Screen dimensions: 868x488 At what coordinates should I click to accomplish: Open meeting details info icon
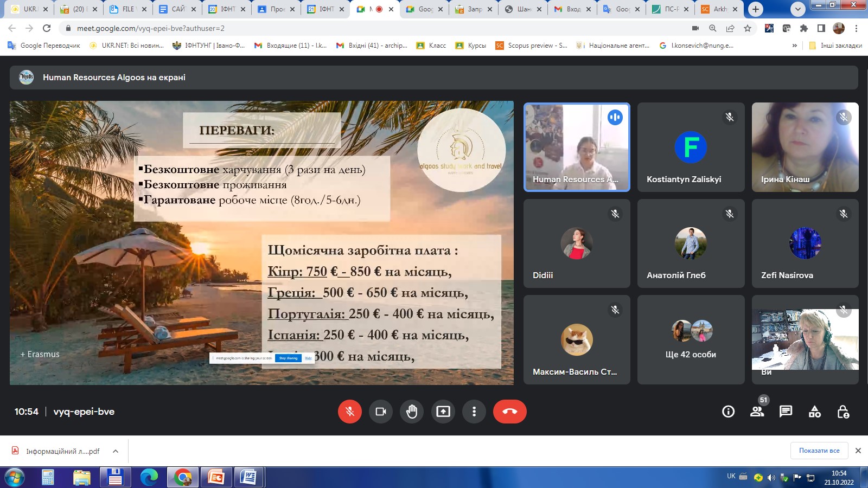coord(728,412)
